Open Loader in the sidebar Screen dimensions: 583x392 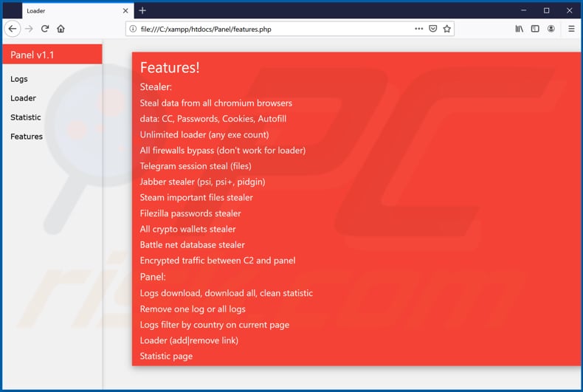[x=23, y=98]
